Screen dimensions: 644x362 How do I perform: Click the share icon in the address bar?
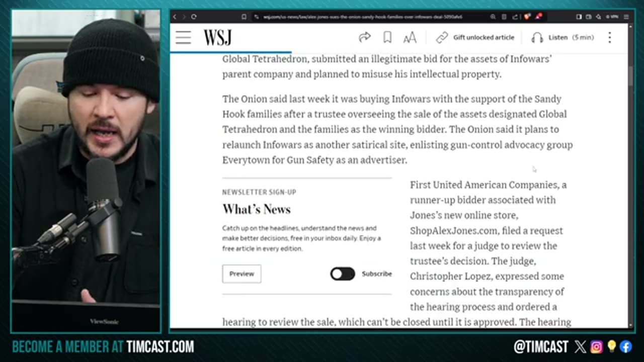[515, 17]
